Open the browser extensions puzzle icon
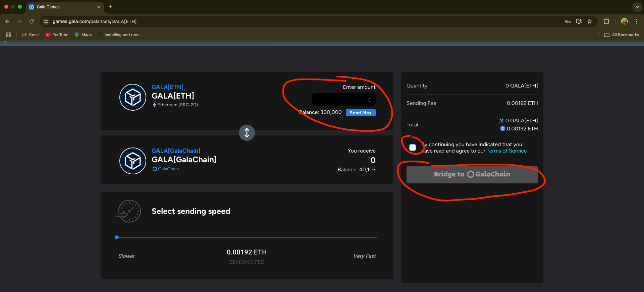644x292 pixels. [x=606, y=21]
